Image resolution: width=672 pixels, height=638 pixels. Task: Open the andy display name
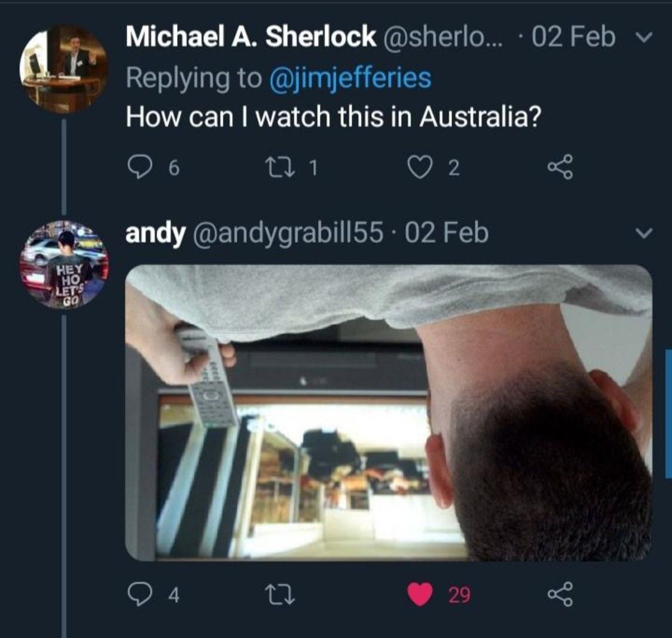coord(155,233)
